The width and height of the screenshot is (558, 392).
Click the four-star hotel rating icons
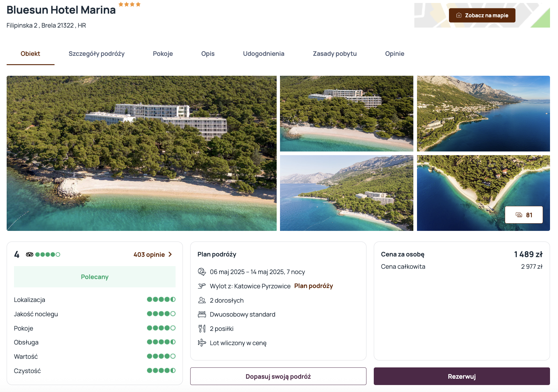(130, 4)
